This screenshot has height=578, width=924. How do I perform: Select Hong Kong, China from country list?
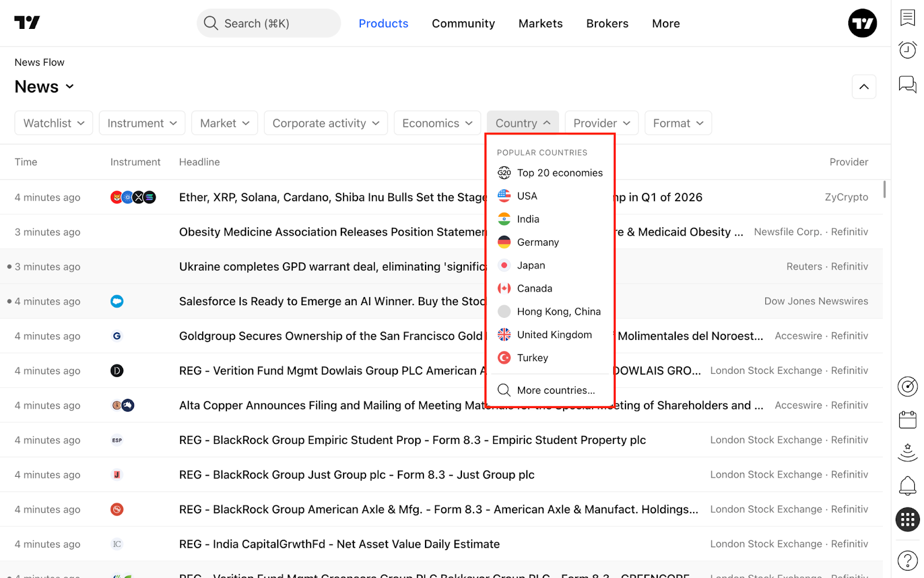coord(550,312)
